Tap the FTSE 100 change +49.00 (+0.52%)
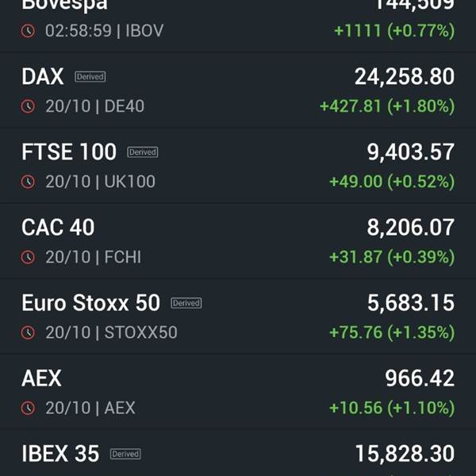The height and width of the screenshot is (476, 476). (392, 182)
